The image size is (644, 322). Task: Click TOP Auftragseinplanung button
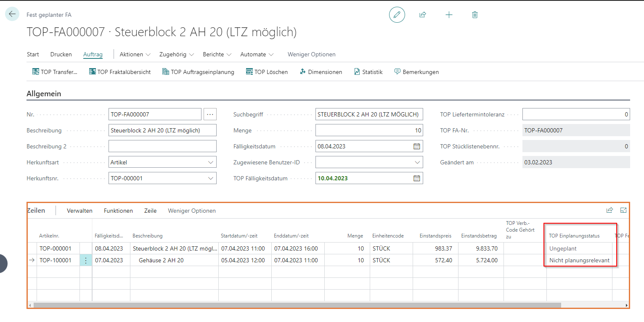[198, 72]
